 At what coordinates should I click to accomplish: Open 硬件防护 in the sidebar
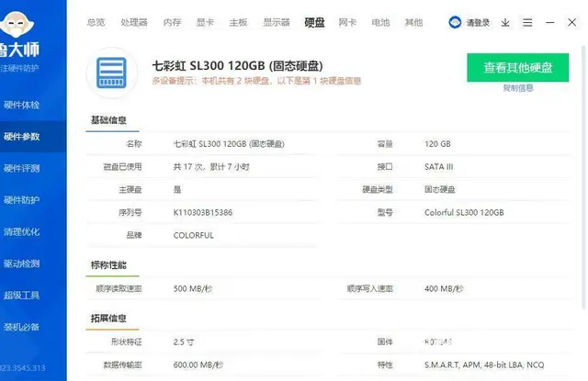21,200
